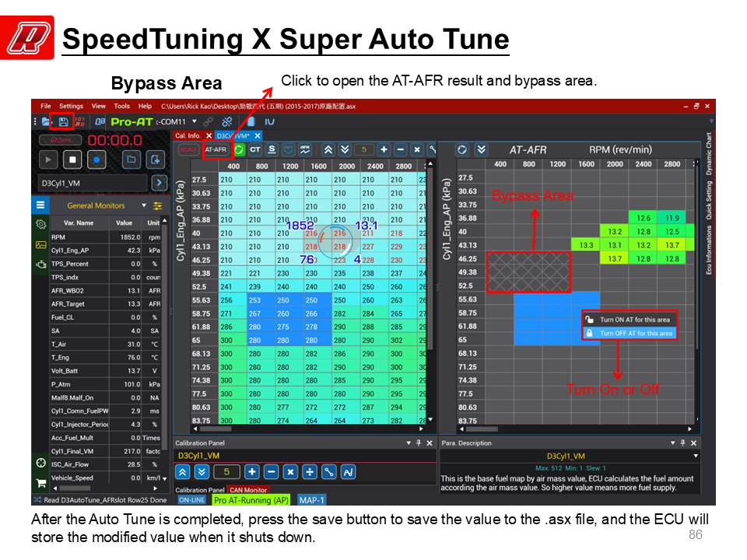Click the ON-LINE status indicator
The width and height of the screenshot is (747, 560).
192,500
